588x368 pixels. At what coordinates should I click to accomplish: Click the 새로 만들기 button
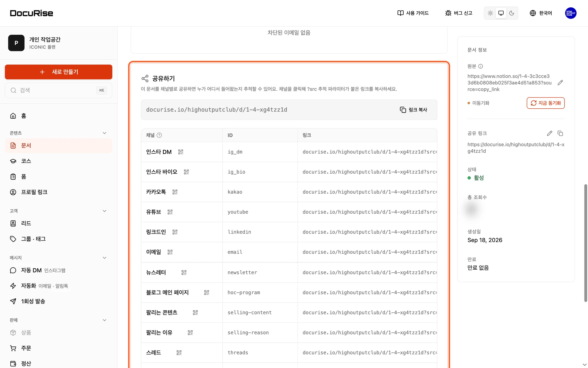coord(59,72)
